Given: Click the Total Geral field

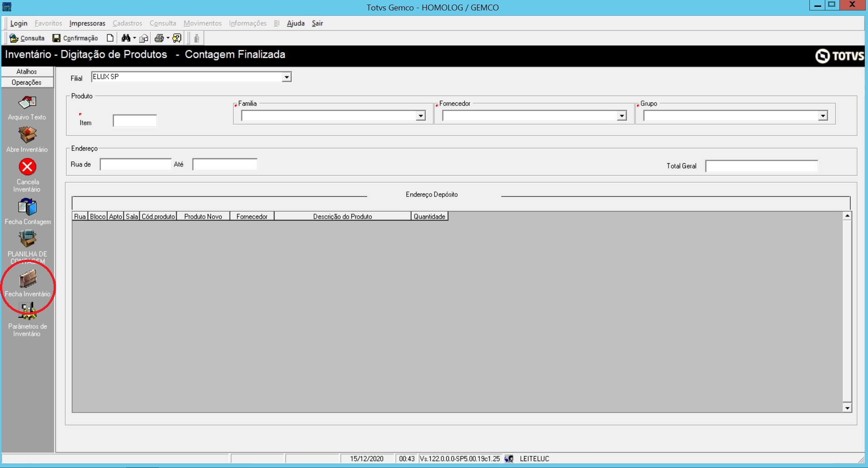Looking at the screenshot, I should (762, 166).
